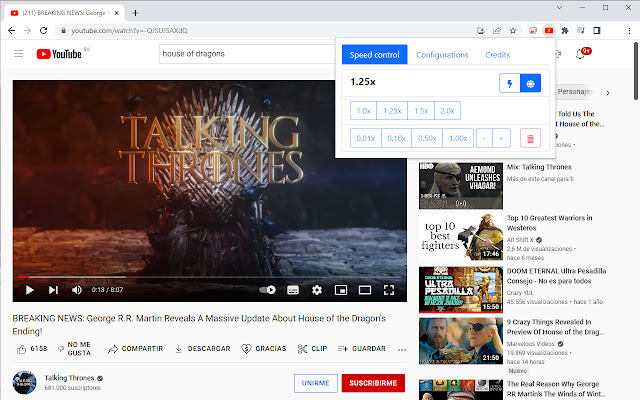Set speed preset to 1.0x
The height and width of the screenshot is (400, 640).
363,111
